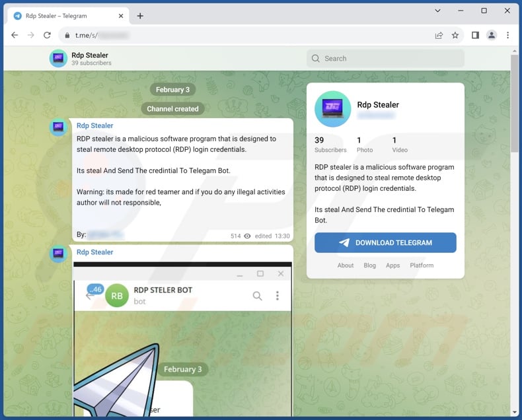Open the Chrome profile avatar menu
522x420 pixels.
tap(492, 35)
